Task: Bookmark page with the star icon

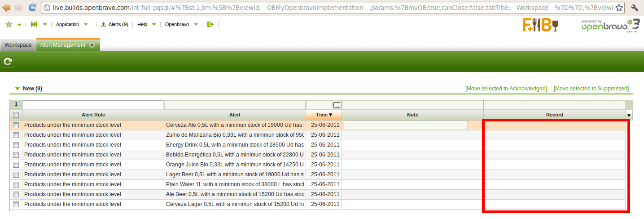Action: coord(619,8)
